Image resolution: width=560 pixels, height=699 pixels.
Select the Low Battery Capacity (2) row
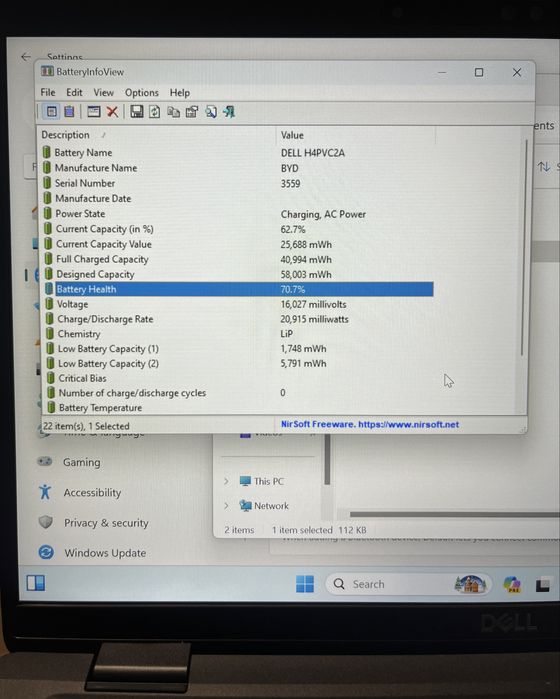240,363
